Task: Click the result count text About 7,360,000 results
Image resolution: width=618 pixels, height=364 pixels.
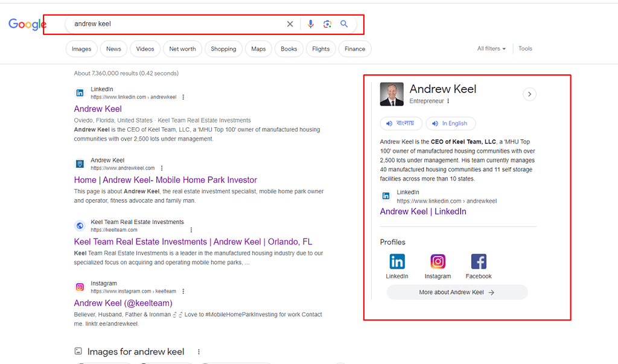Action: pyautogui.click(x=126, y=74)
